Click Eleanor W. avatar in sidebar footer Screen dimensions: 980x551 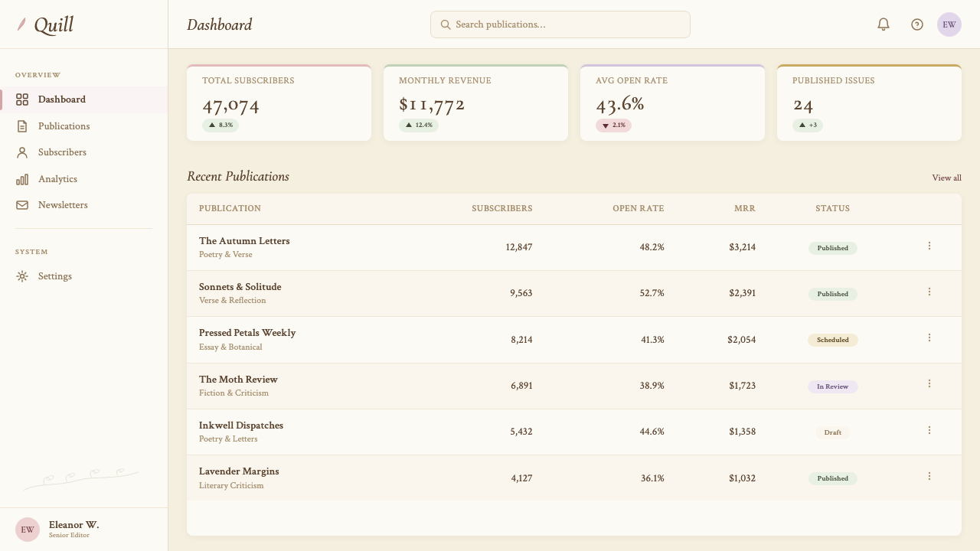coord(28,530)
